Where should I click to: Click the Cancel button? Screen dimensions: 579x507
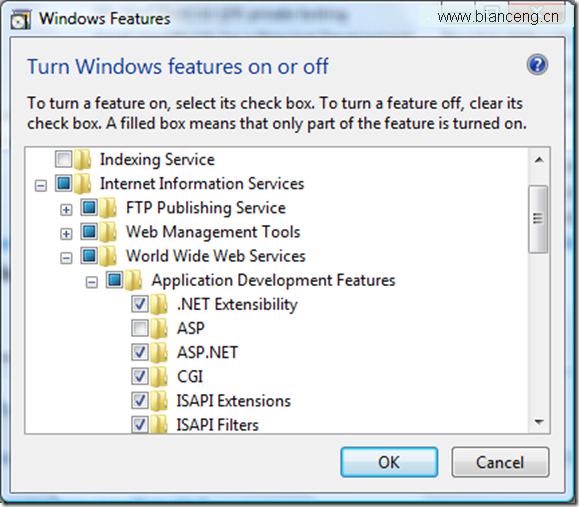(500, 462)
